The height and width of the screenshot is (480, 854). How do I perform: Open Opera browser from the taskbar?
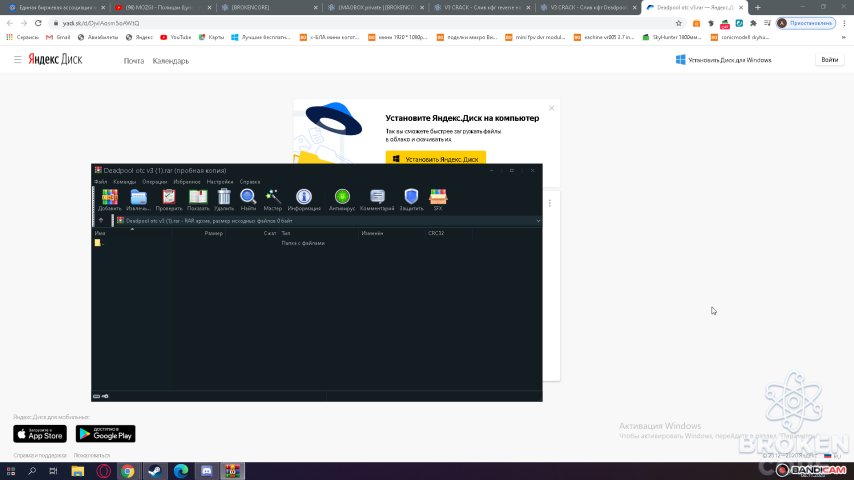(103, 471)
